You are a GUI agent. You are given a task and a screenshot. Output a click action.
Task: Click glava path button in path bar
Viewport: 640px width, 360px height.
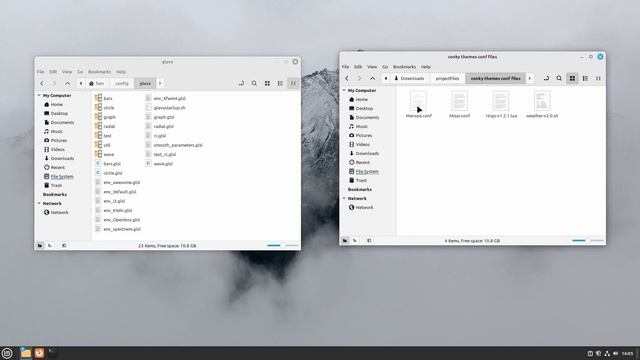click(145, 83)
